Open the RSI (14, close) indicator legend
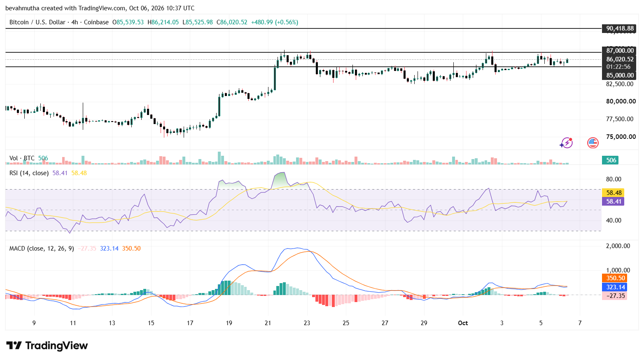Viewport: 644px width, 361px height. coord(29,173)
